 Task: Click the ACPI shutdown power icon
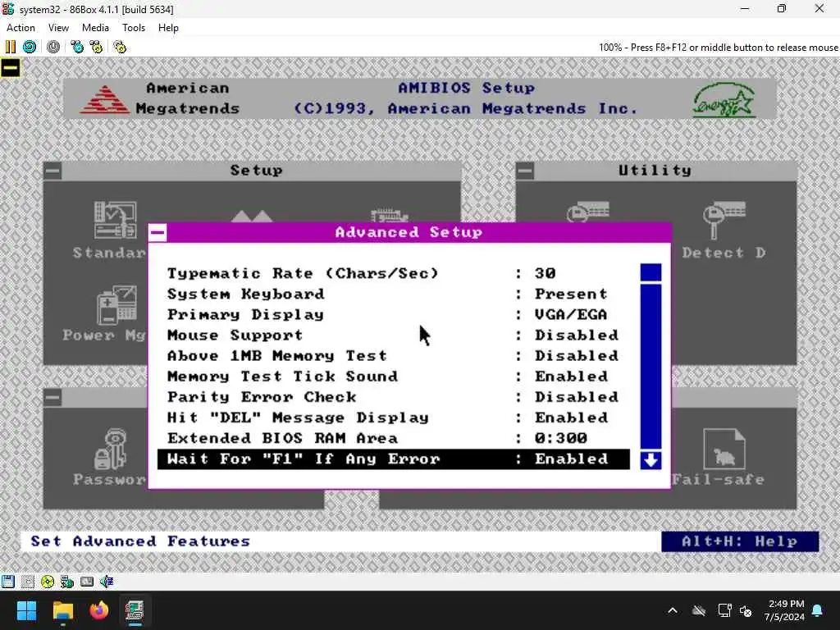(53, 47)
